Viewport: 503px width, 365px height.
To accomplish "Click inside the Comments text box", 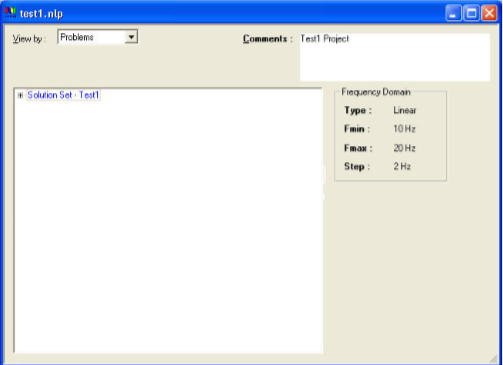I will pyautogui.click(x=395, y=57).
